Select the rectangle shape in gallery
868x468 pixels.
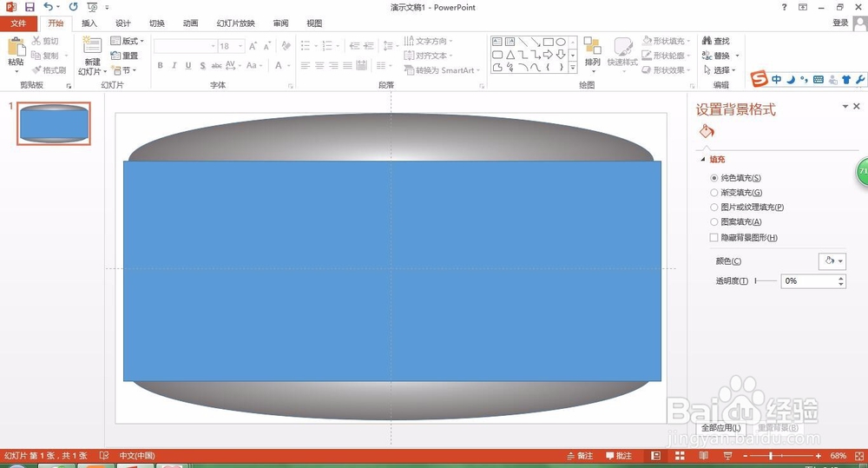[x=548, y=42]
